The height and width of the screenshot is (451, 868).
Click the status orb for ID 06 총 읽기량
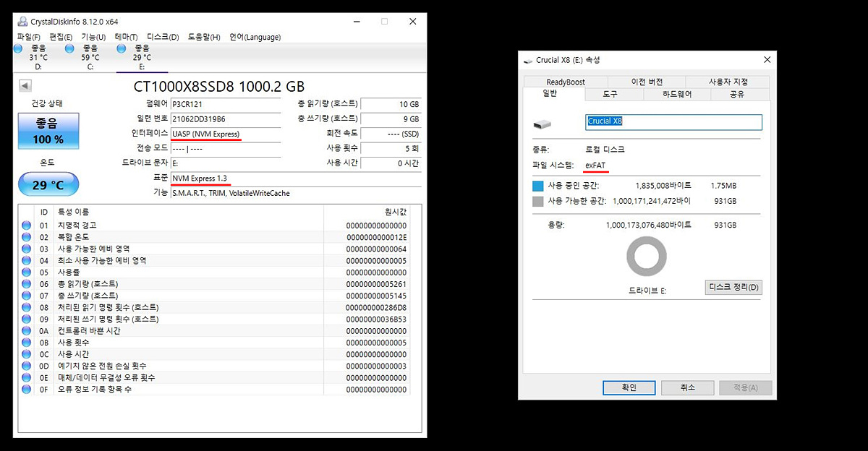[26, 284]
